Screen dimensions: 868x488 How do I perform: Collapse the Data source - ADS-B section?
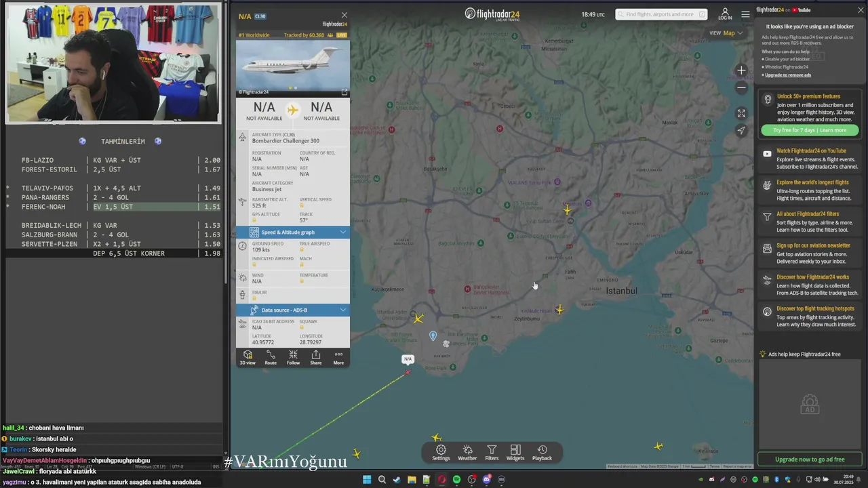pyautogui.click(x=342, y=310)
